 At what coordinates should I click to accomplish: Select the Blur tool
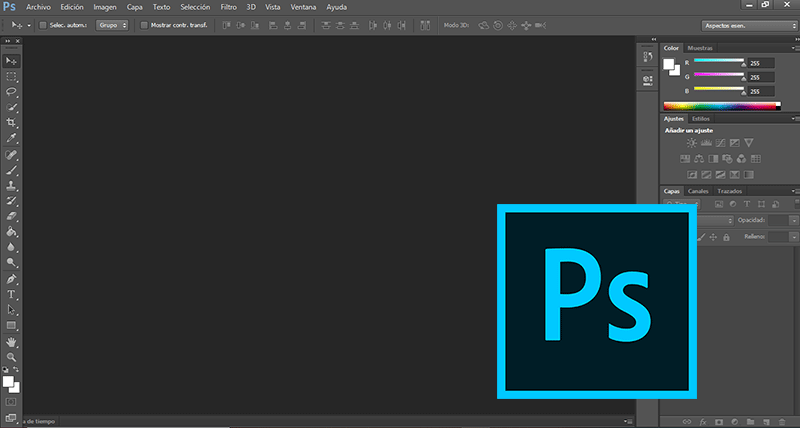click(x=11, y=247)
